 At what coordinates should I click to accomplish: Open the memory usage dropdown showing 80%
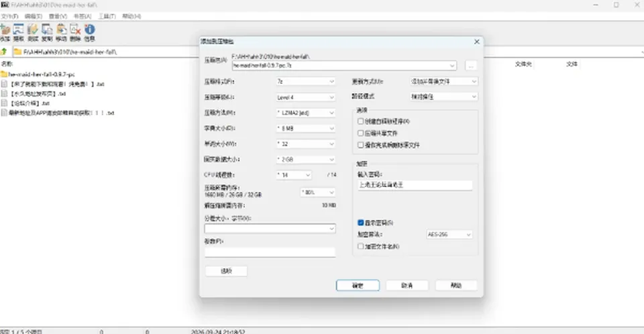pyautogui.click(x=318, y=192)
